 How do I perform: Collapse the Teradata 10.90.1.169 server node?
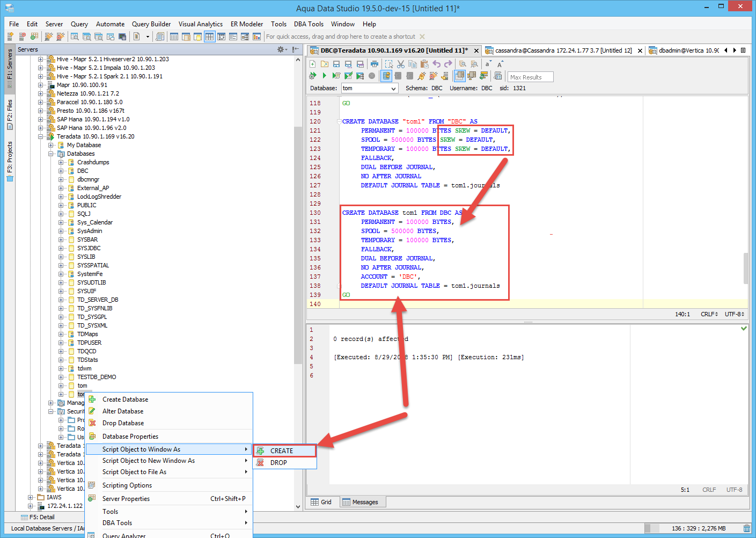(41, 136)
